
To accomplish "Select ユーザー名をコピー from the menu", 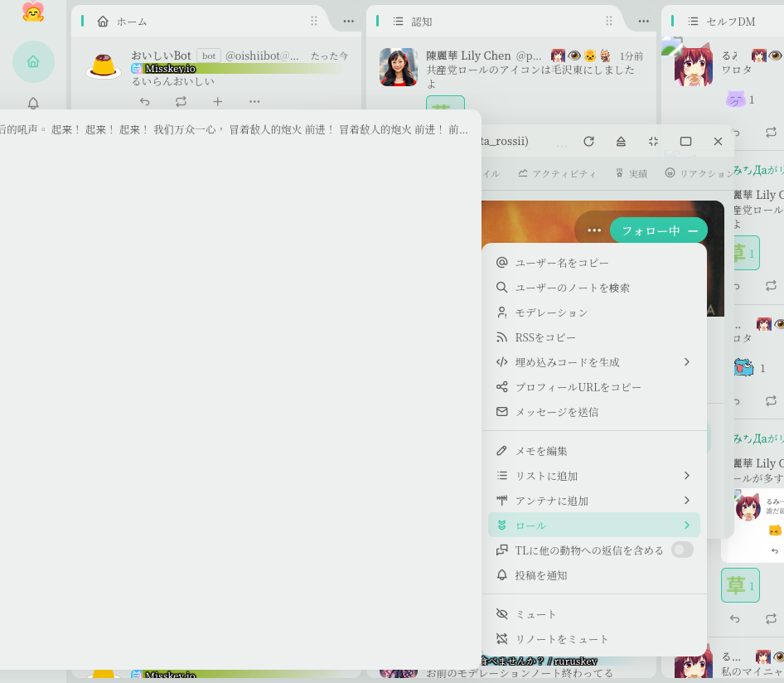I will point(593,263).
